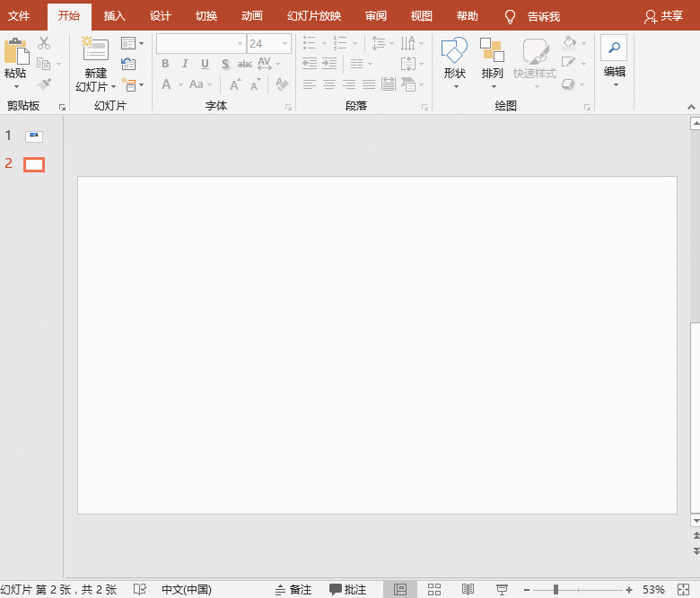
Task: Open the Notes pane
Action: click(293, 590)
